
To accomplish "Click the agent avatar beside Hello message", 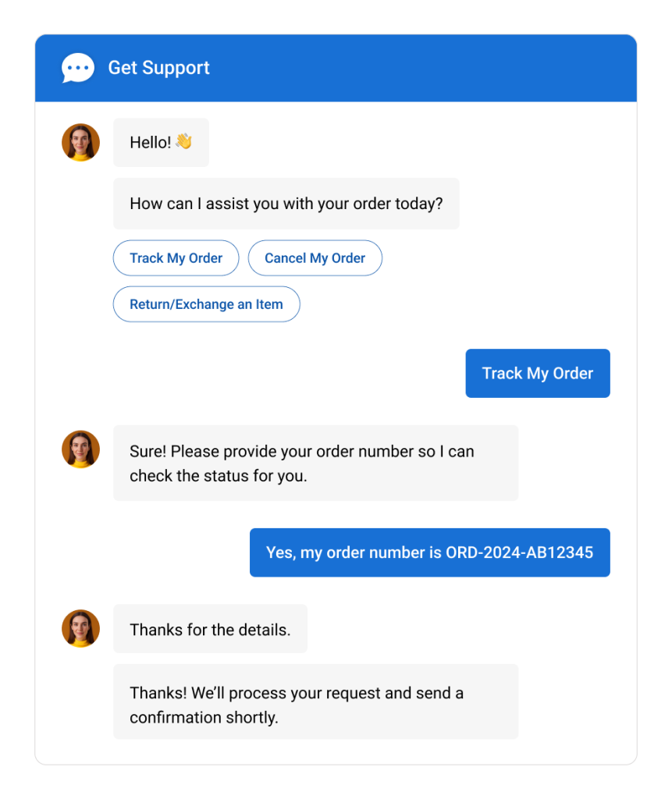I will pyautogui.click(x=80, y=142).
